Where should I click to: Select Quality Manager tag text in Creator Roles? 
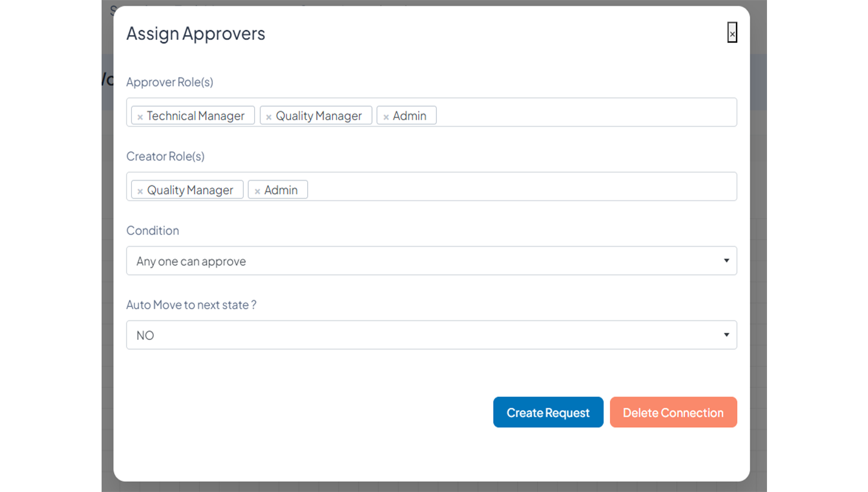190,190
